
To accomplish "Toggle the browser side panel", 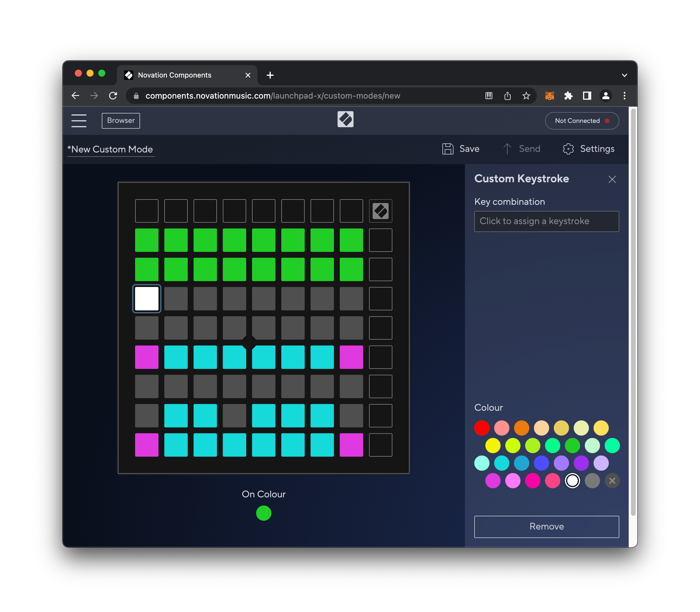I will point(587,96).
